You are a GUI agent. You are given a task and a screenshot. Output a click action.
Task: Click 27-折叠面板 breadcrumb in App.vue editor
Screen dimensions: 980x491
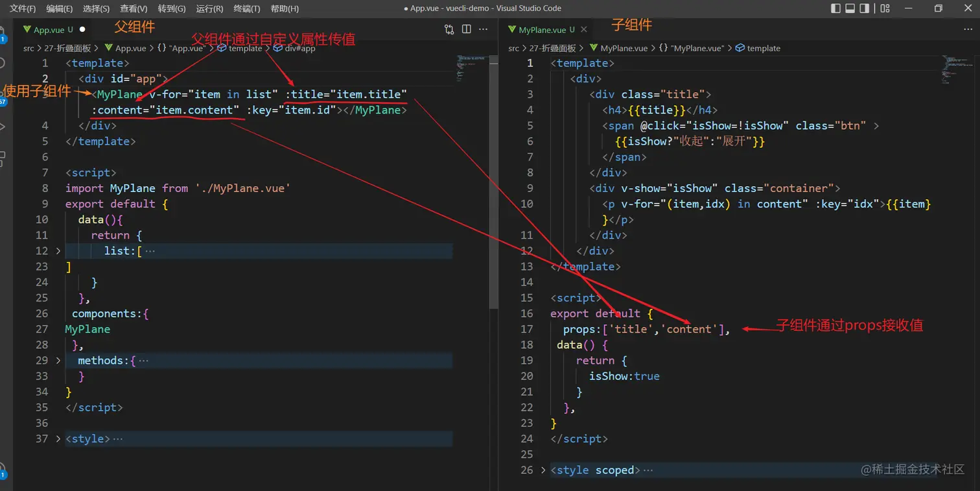(69, 48)
